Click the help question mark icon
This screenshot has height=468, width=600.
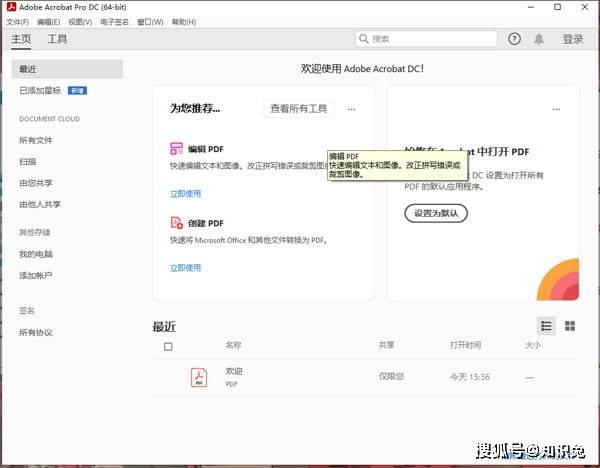click(514, 39)
